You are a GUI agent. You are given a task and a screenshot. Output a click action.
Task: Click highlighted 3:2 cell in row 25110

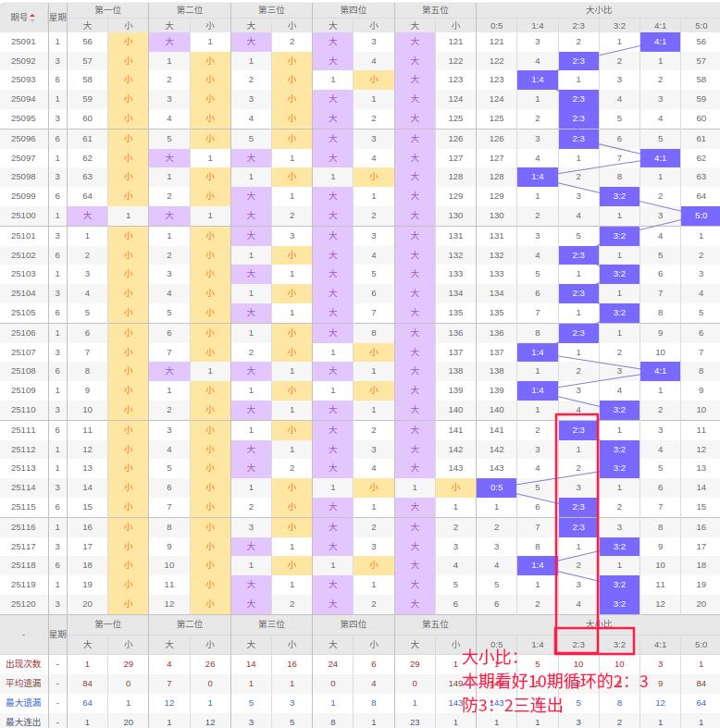[x=619, y=410]
